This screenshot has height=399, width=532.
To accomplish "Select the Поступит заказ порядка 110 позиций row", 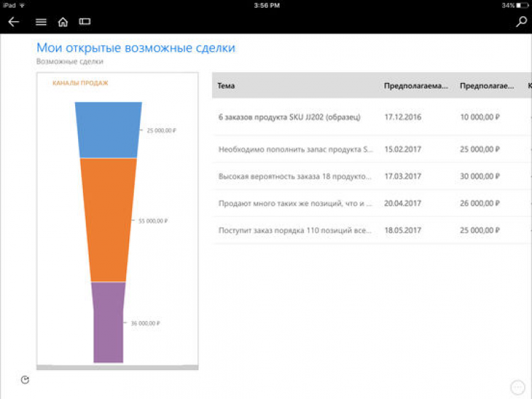I will pos(295,230).
